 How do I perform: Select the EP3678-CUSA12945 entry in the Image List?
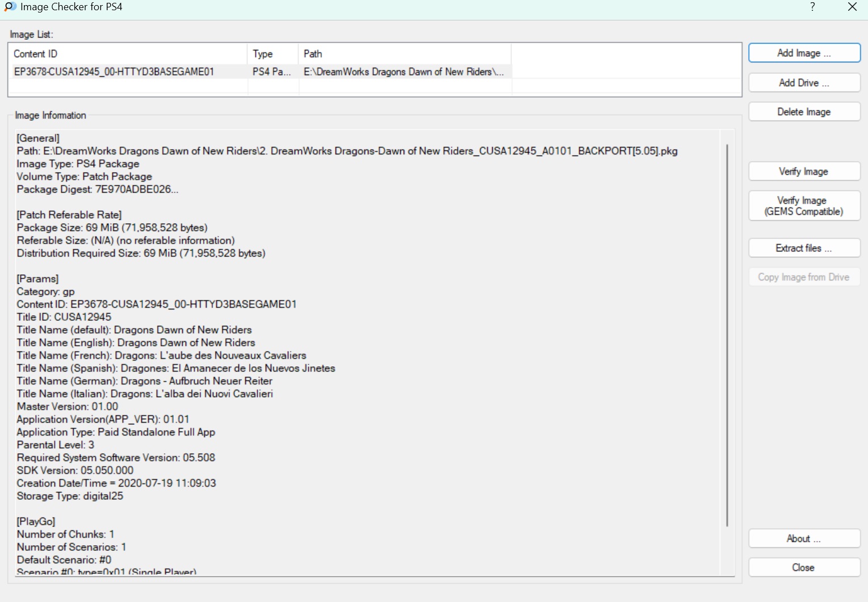coord(114,72)
